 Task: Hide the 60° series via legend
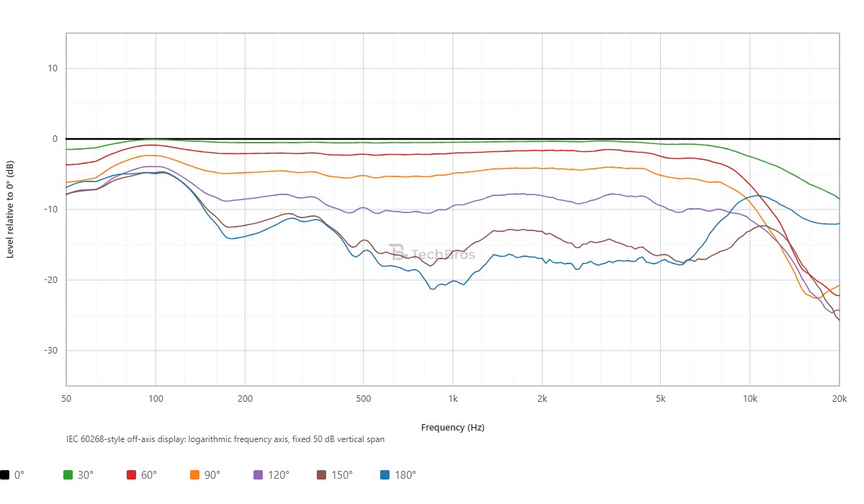click(x=142, y=475)
